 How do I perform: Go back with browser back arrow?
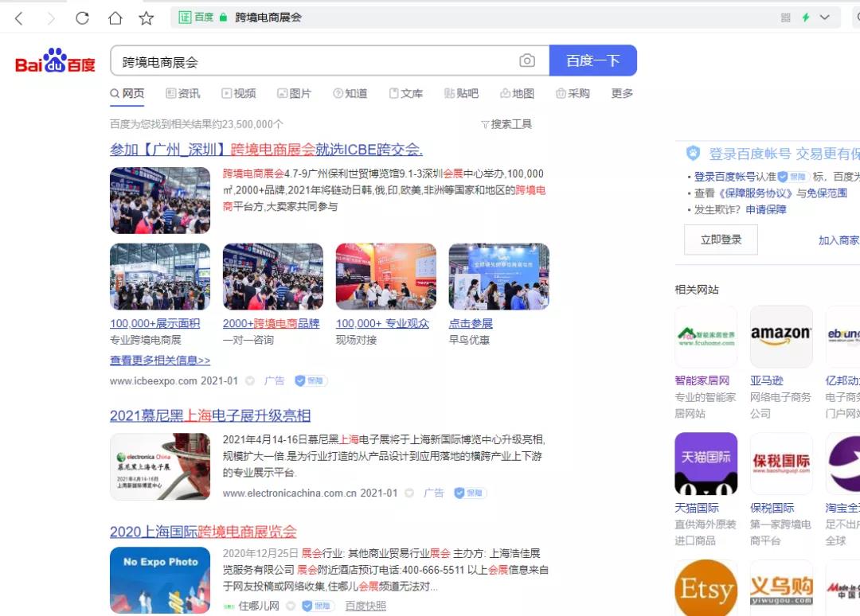19,18
